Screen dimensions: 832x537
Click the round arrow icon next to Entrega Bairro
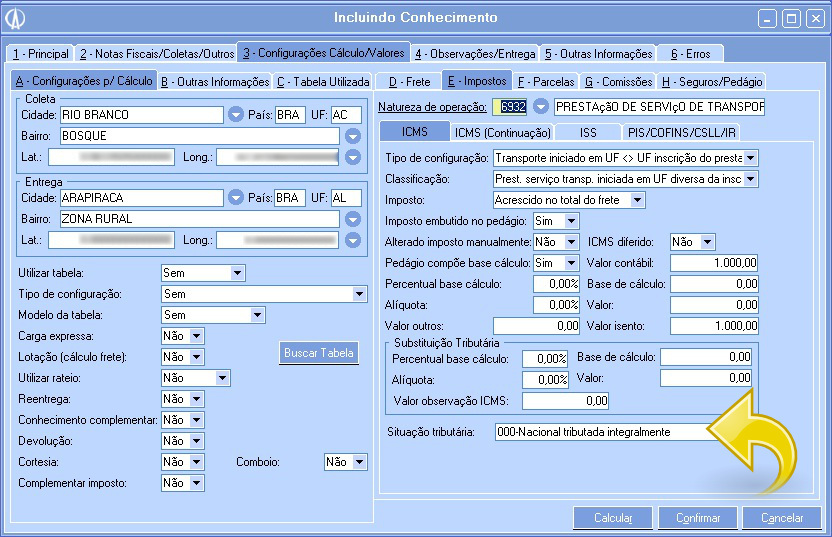pyautogui.click(x=352, y=219)
